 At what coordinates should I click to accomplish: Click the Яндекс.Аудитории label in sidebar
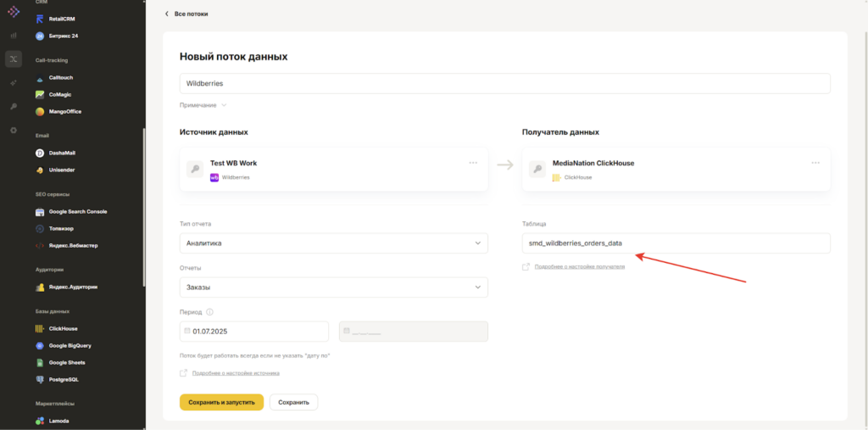[71, 287]
